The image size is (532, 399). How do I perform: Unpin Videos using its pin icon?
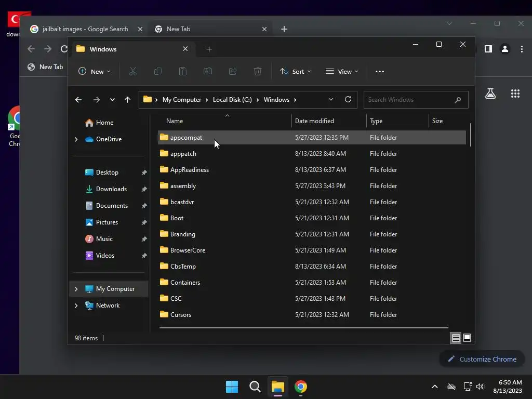144,256
